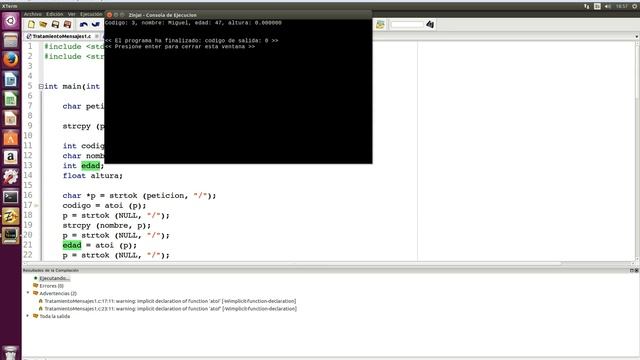
Task: Open Ubuntu Software Center dock icon
Action: point(11,138)
